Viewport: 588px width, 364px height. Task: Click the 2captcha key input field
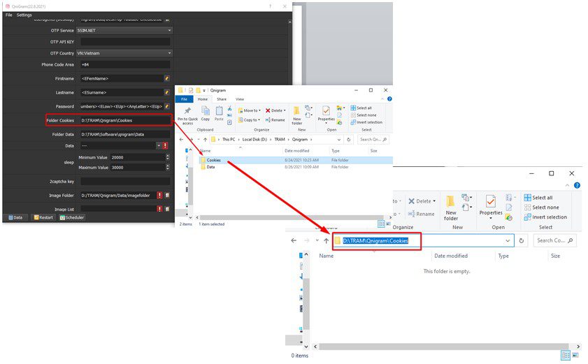point(125,182)
